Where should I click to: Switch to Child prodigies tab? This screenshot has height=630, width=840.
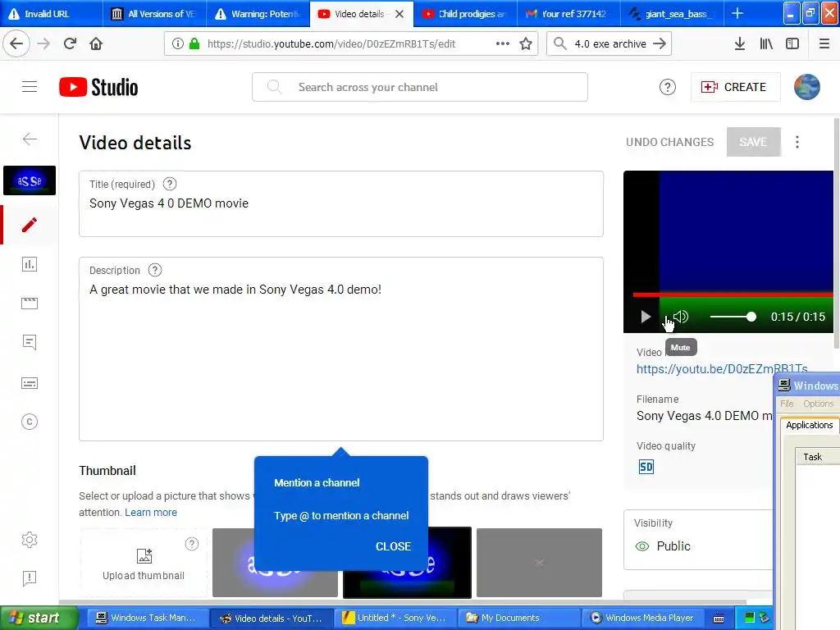click(x=465, y=13)
